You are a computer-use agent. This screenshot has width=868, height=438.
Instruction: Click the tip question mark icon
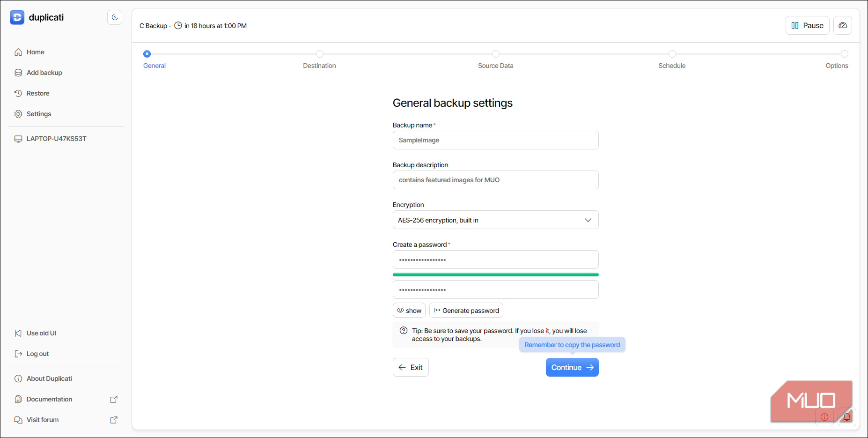[x=404, y=331]
